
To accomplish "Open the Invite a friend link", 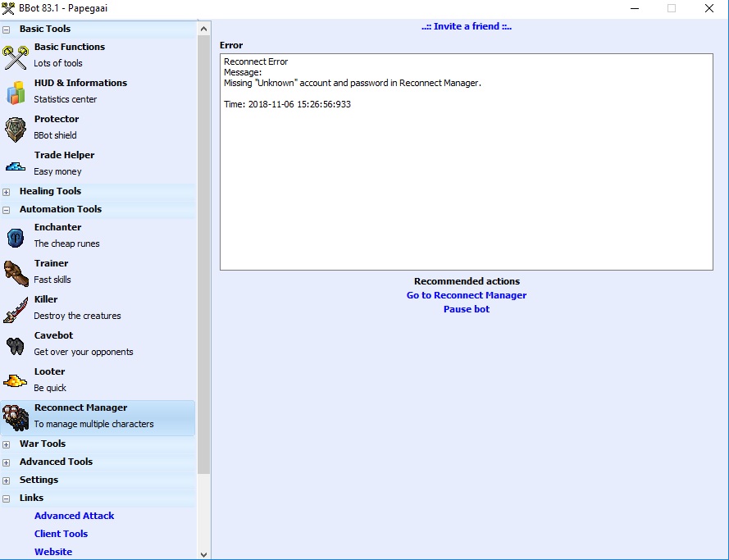I will [466, 26].
